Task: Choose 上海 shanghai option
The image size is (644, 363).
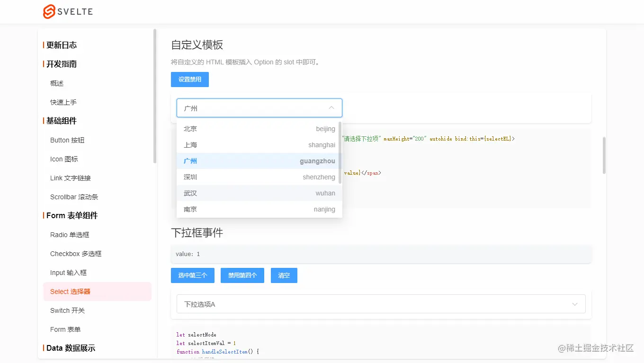Action: pyautogui.click(x=259, y=145)
